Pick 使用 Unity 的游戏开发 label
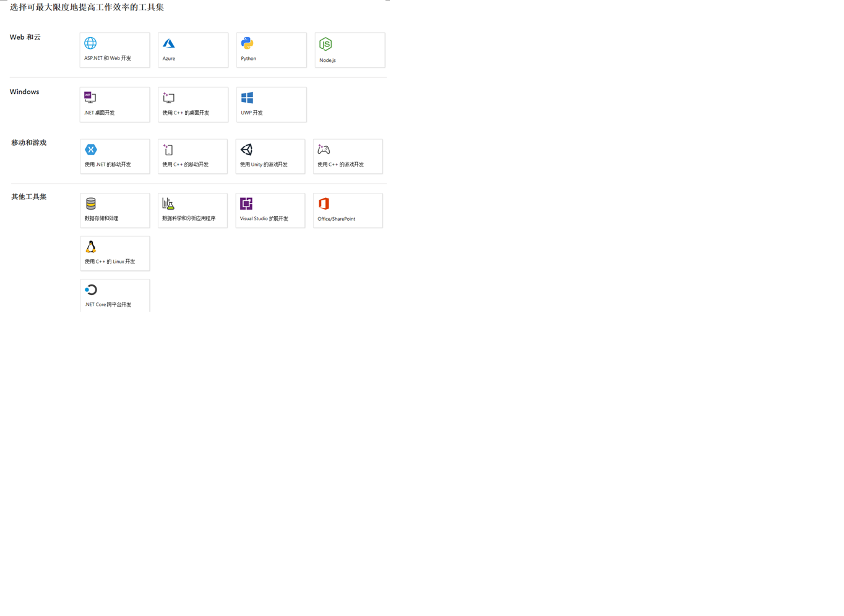 coord(264,165)
